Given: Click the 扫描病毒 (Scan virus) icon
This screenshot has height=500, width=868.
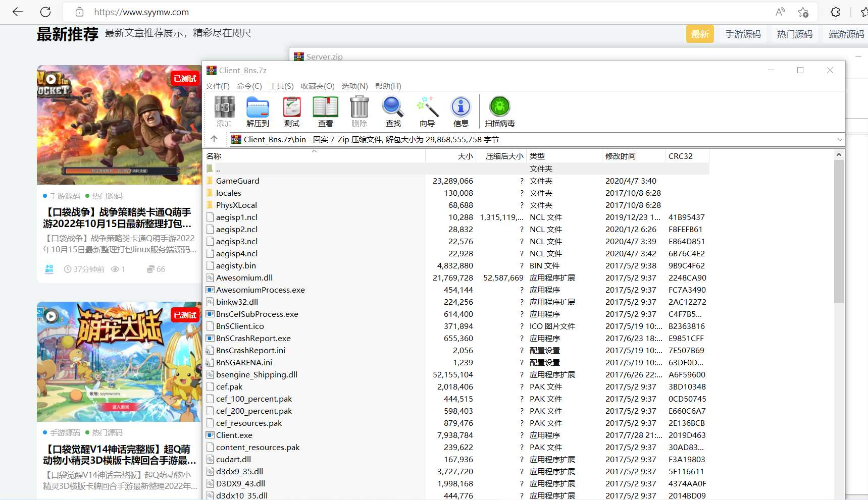Looking at the screenshot, I should [500, 112].
